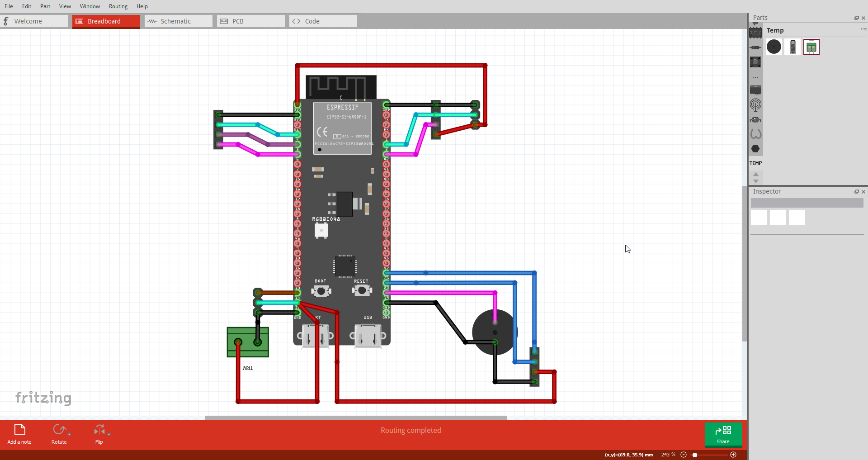The width and height of the screenshot is (868, 460).
Task: Open the logic IC parts bin icon
Action: coord(755,33)
